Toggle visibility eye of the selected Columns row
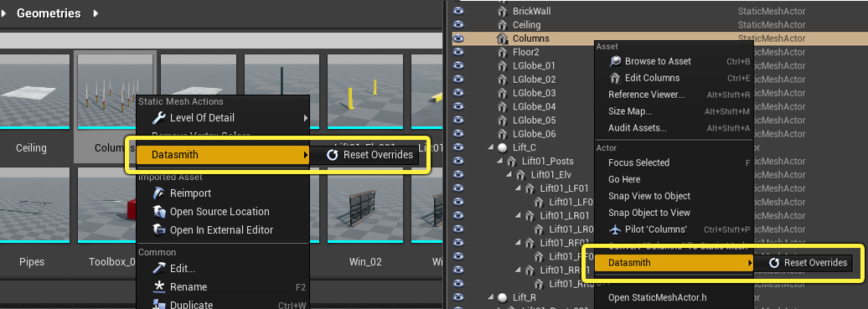The height and width of the screenshot is (309, 868). click(x=458, y=39)
